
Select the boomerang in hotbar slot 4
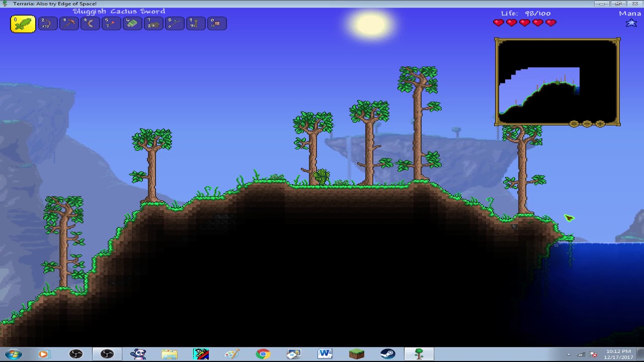pos(90,23)
